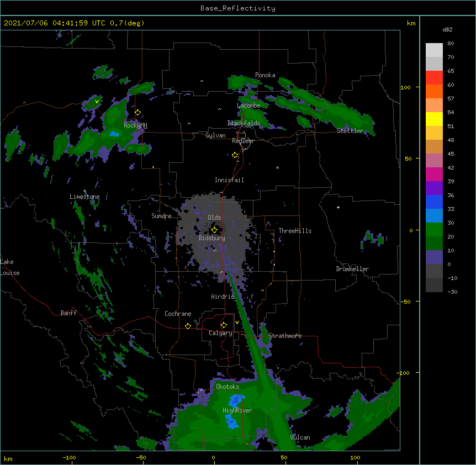Select the magenta 39-42 dBZ legend swatch
This screenshot has width=476, height=465.
[x=434, y=174]
